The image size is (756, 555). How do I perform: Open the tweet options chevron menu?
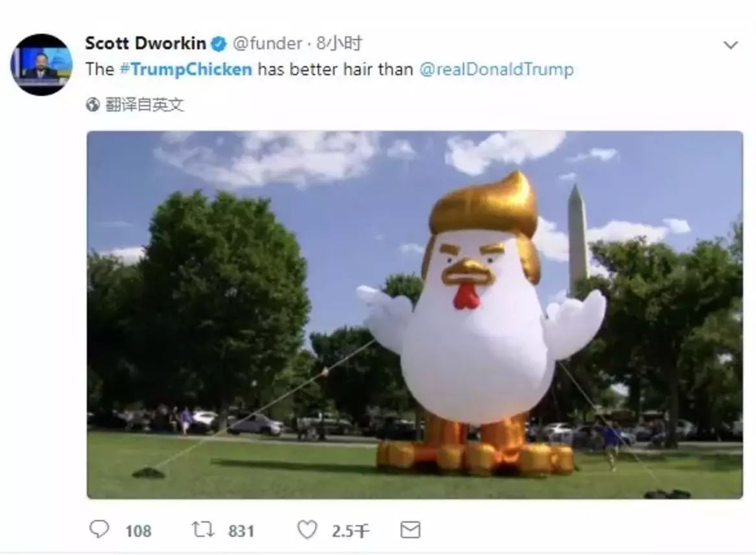tap(731, 45)
